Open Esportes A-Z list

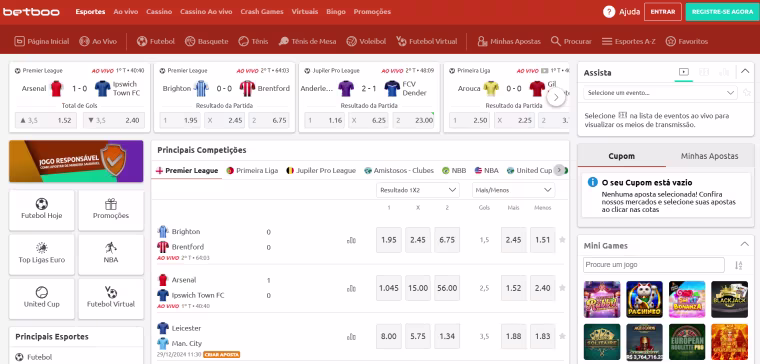tap(629, 41)
